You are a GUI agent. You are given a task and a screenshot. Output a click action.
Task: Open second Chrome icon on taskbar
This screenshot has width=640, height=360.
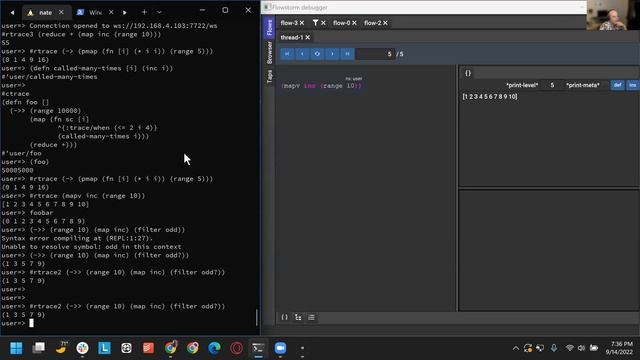click(x=193, y=348)
